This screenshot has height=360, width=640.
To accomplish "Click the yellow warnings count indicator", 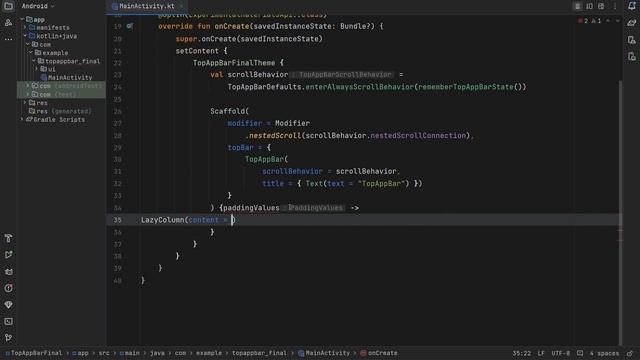I will tap(596, 21).
